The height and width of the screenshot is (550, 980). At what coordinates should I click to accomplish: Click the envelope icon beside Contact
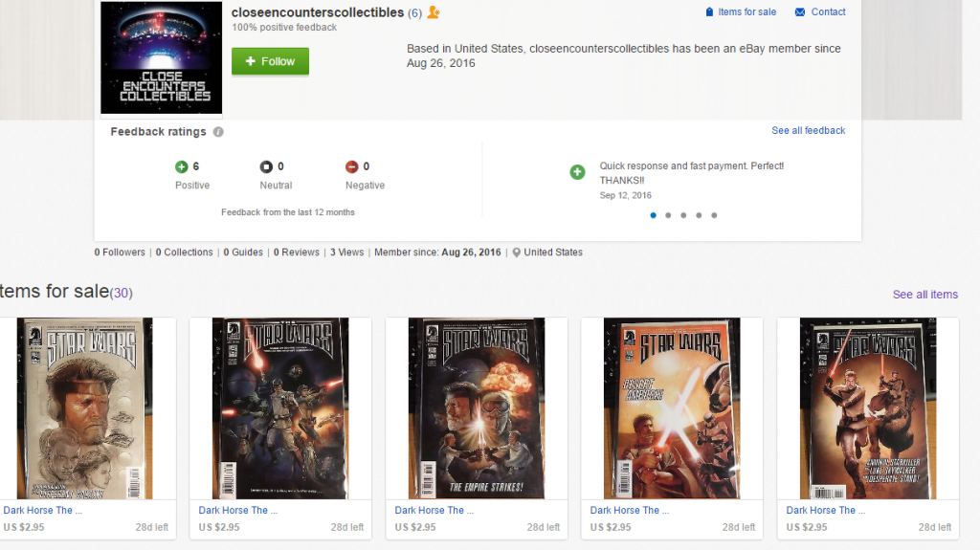tap(800, 11)
